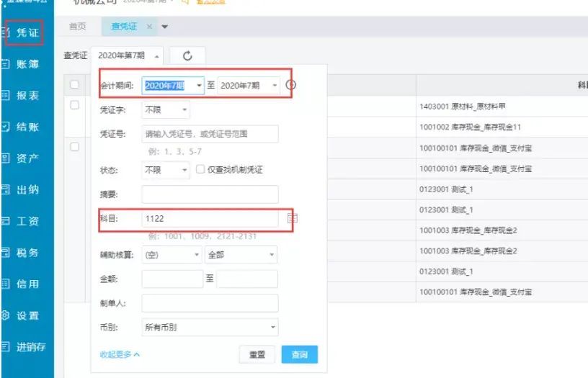Focus the 摘要 summary input field
The image size is (588, 378).
coord(210,194)
